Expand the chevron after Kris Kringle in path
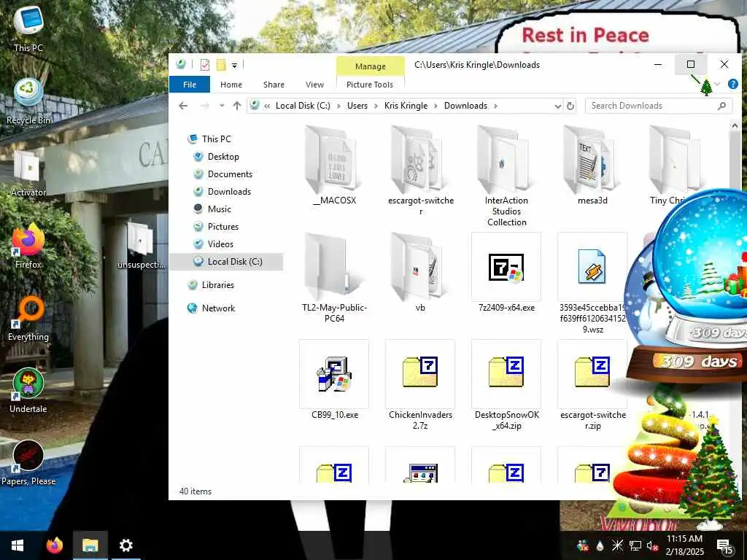 [x=436, y=106]
